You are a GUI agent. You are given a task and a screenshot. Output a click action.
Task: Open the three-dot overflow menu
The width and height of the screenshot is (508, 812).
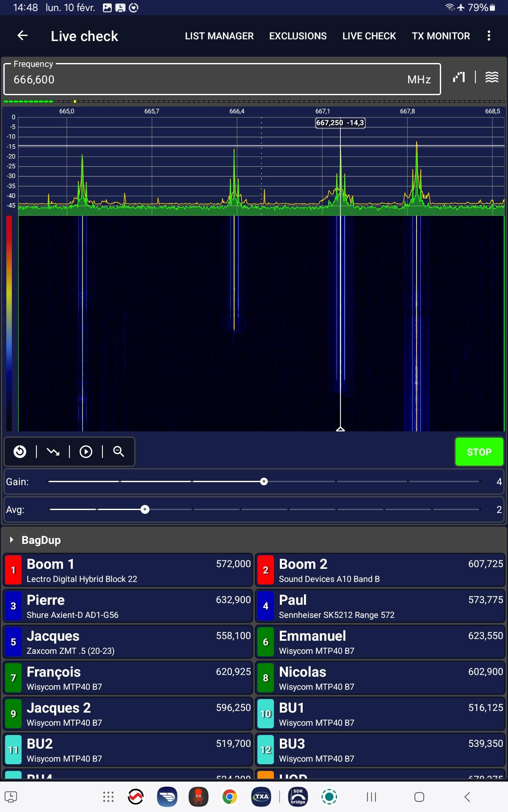point(489,36)
